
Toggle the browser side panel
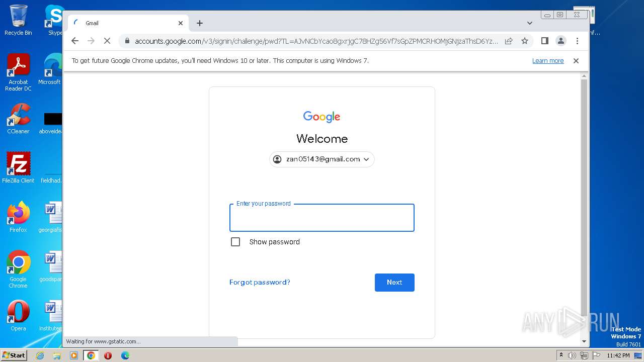point(544,41)
